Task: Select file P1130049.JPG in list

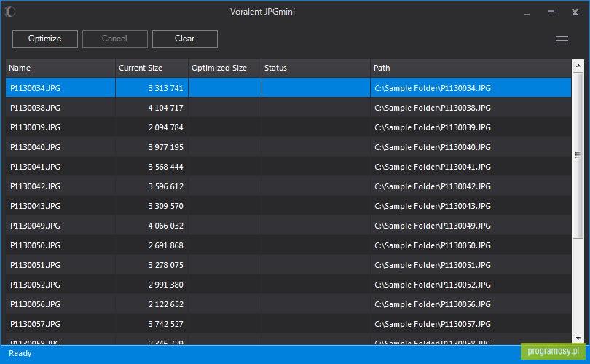Action: coord(288,226)
